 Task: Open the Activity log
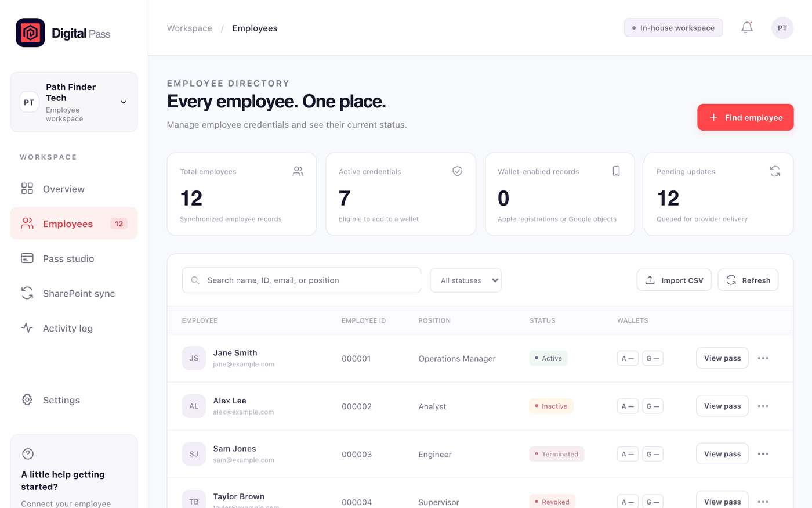(x=74, y=328)
